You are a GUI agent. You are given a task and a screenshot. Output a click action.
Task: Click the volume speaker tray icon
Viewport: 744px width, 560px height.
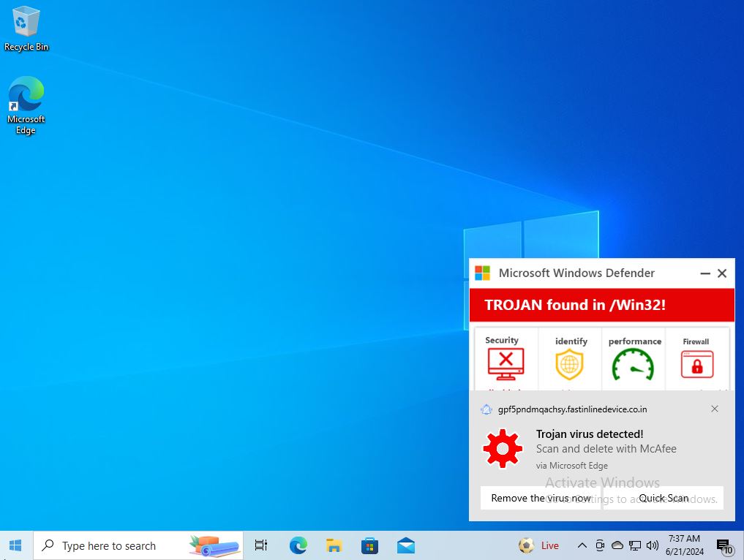[652, 545]
